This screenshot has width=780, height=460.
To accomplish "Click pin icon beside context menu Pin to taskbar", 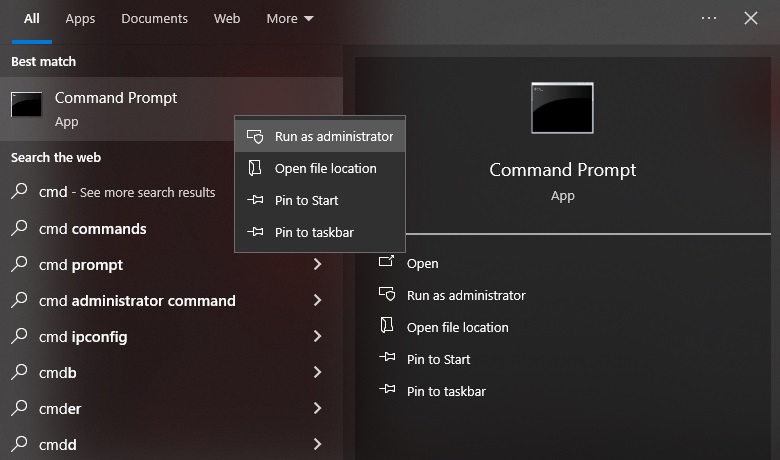I will click(x=255, y=232).
